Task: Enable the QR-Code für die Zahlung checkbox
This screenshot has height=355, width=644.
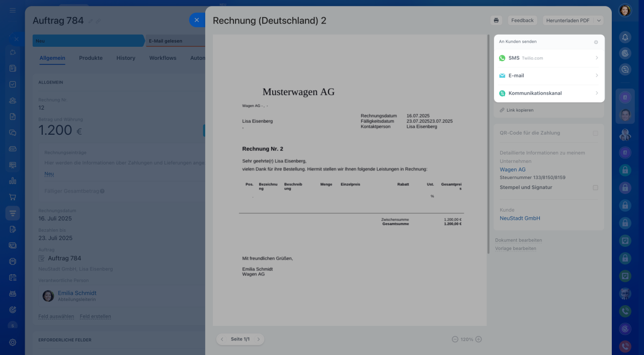Action: click(595, 133)
